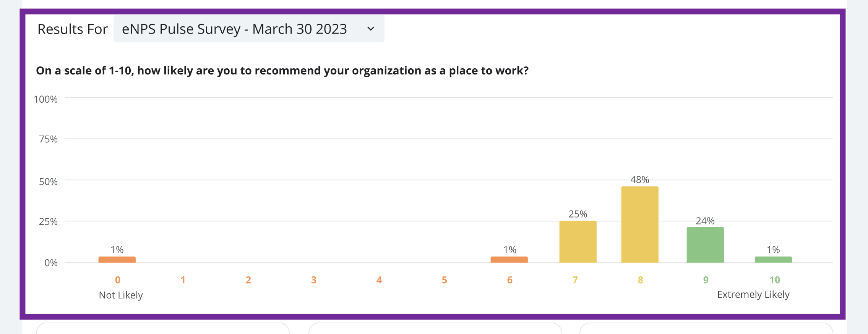This screenshot has height=334, width=868.
Task: Click the 48% data label
Action: tap(639, 180)
